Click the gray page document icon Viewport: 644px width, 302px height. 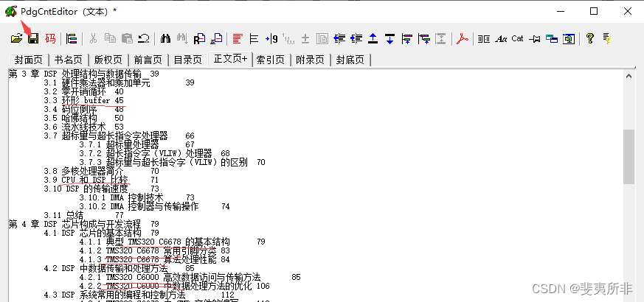(322, 38)
